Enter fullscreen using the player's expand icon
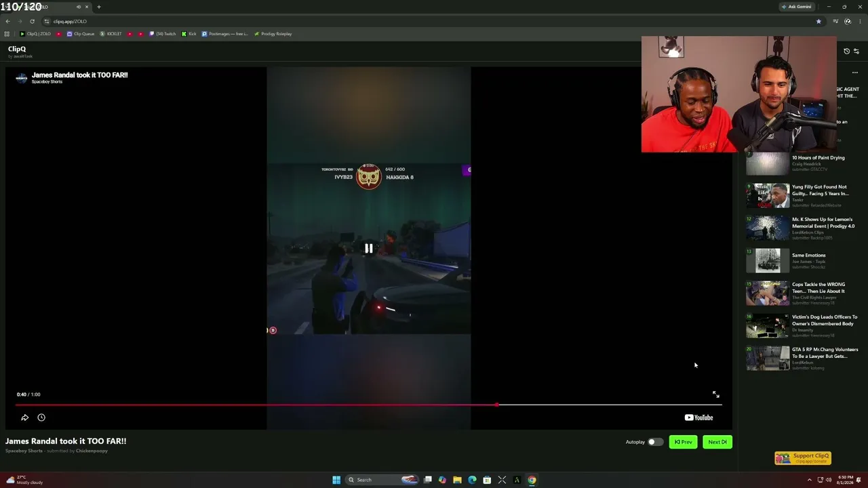868x488 pixels. click(715, 394)
